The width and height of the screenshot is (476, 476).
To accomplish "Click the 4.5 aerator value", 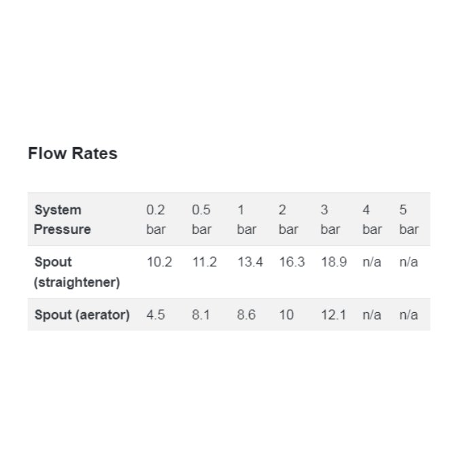I will (156, 315).
